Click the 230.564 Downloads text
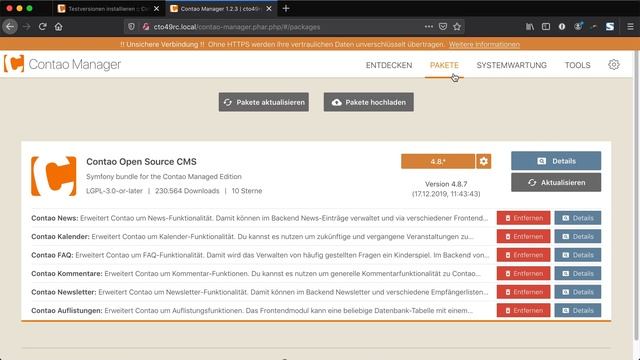The width and height of the screenshot is (640, 360). [187, 191]
